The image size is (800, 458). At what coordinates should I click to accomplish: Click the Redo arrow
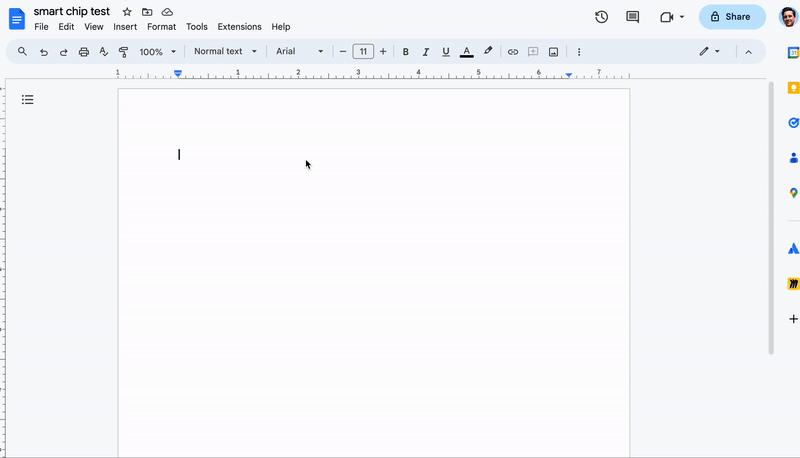(63, 52)
